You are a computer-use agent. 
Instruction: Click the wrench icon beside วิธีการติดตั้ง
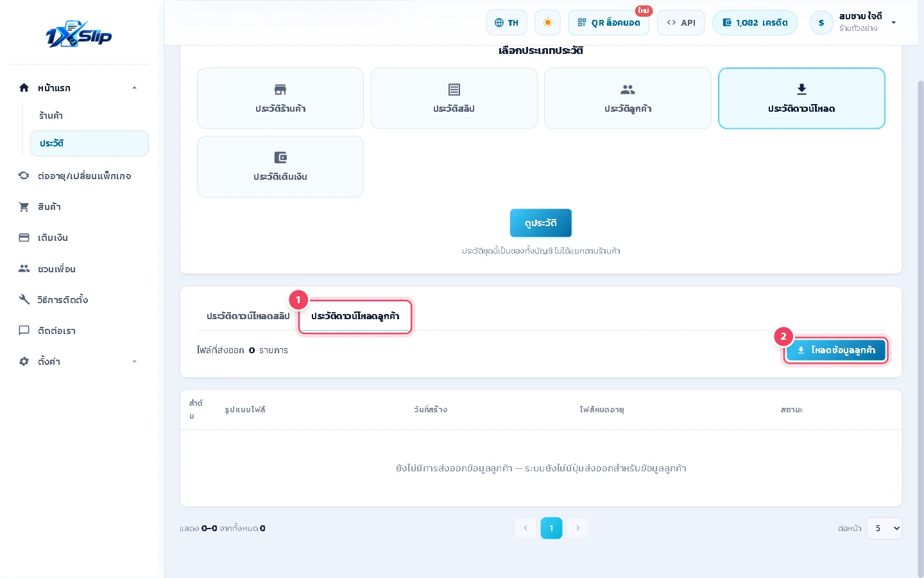[x=24, y=299]
